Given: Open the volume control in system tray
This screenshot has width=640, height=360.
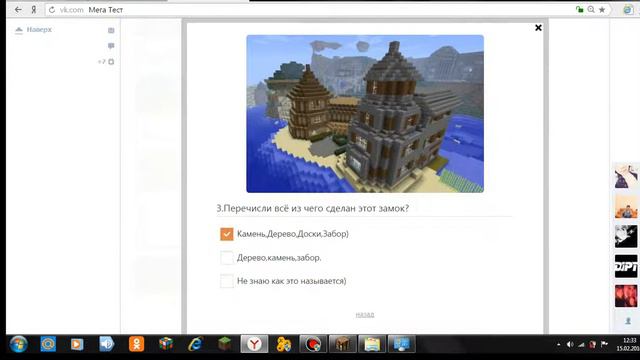Looking at the screenshot, I should point(570,345).
